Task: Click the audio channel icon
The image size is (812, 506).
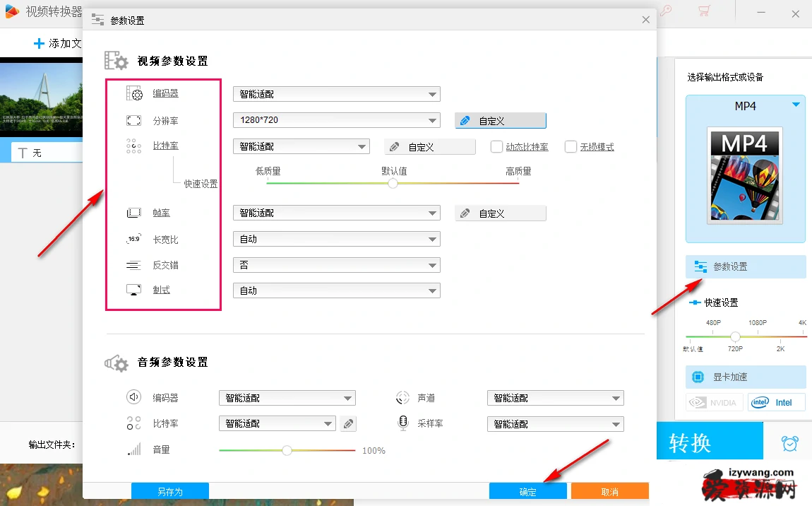Action: click(x=403, y=398)
